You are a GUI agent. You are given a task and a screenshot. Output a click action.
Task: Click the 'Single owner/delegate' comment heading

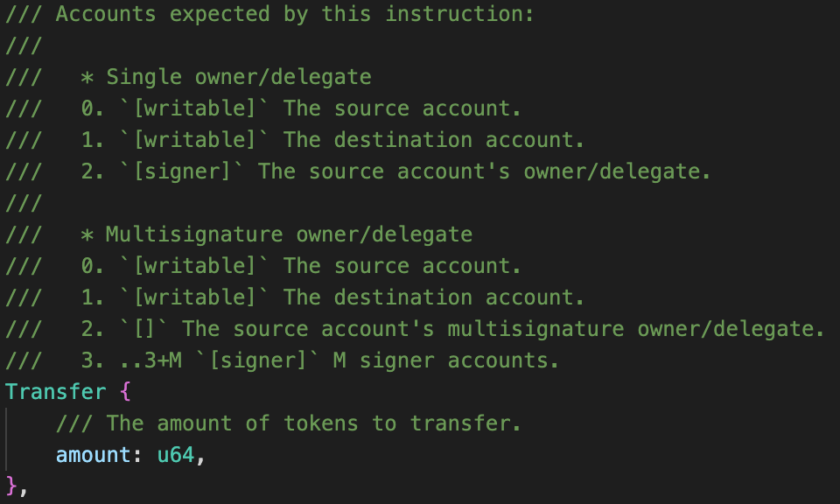(239, 77)
